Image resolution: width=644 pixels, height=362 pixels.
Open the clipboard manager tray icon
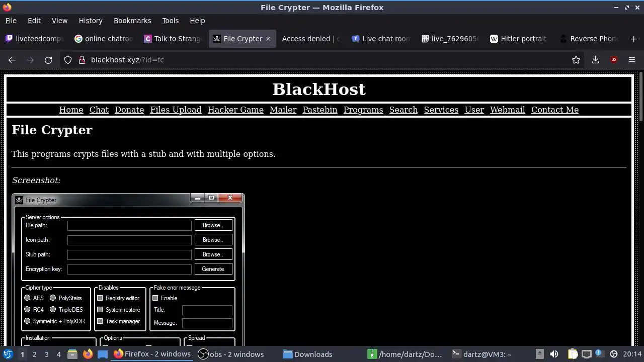tap(573, 354)
